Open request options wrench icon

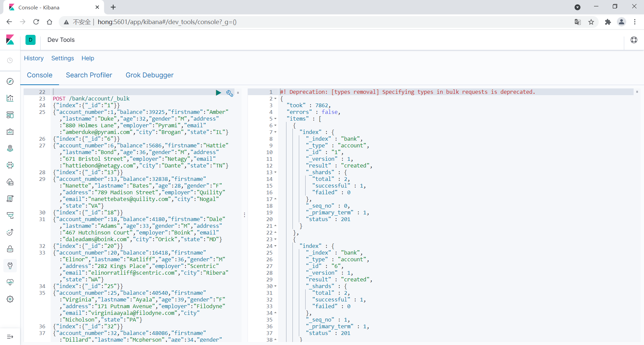click(230, 93)
